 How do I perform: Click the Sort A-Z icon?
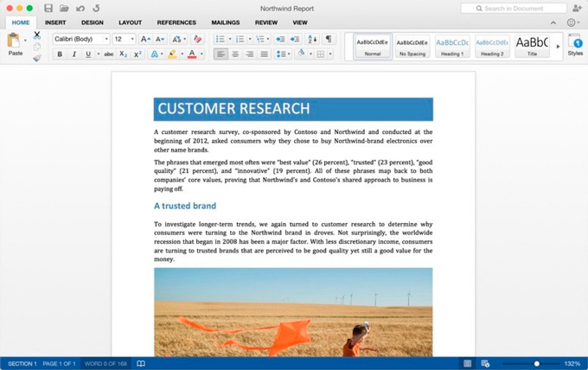pyautogui.click(x=312, y=39)
